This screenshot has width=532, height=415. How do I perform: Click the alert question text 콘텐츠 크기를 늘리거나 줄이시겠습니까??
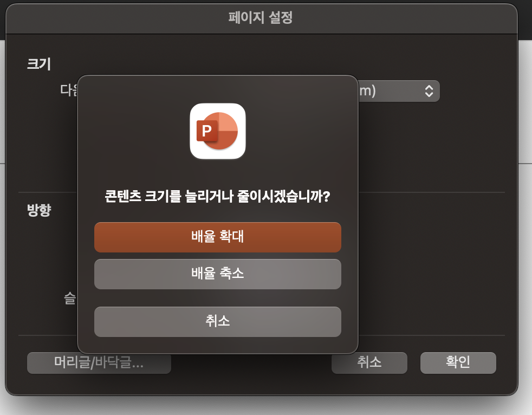coord(217,196)
